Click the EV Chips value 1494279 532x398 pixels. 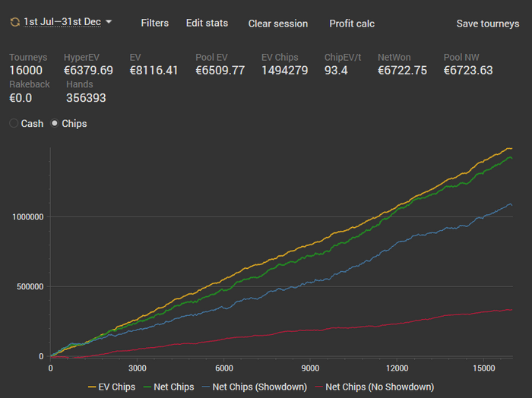coord(285,71)
